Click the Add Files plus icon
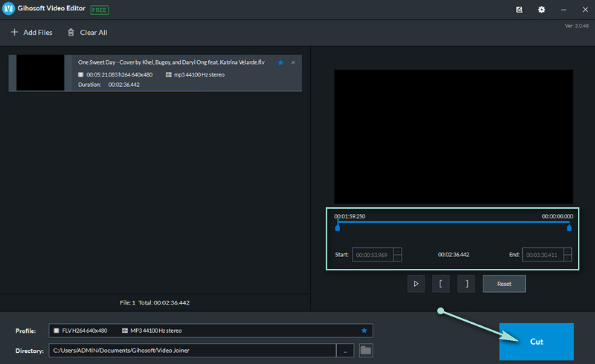Image resolution: width=595 pixels, height=364 pixels. coord(14,33)
